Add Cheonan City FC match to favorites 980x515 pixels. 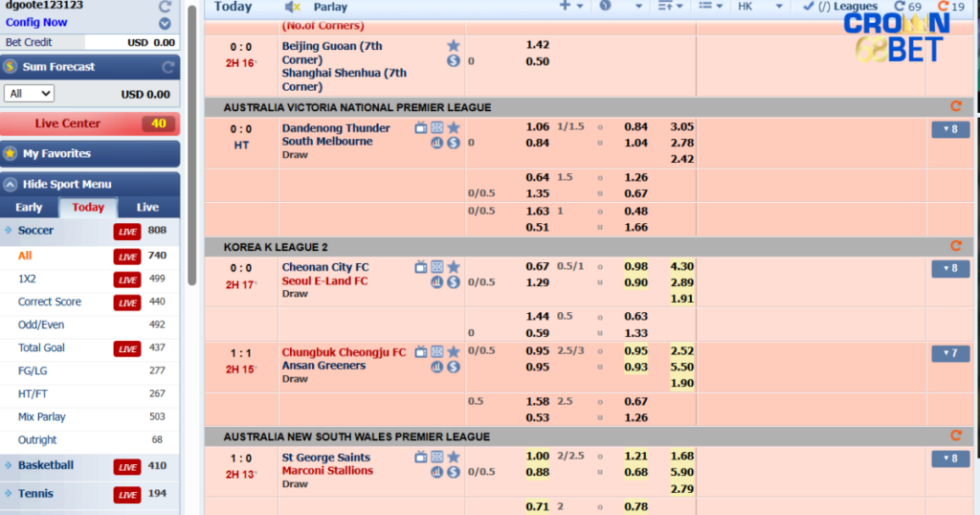(454, 267)
